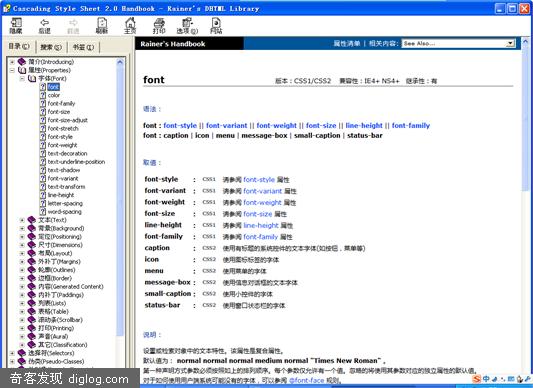533x388 pixels.
Task: Click the open book icon for Properties
Action: (x=22, y=70)
